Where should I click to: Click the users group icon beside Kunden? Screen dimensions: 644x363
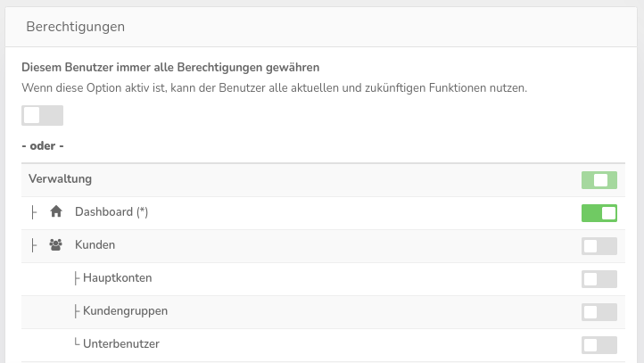(55, 244)
